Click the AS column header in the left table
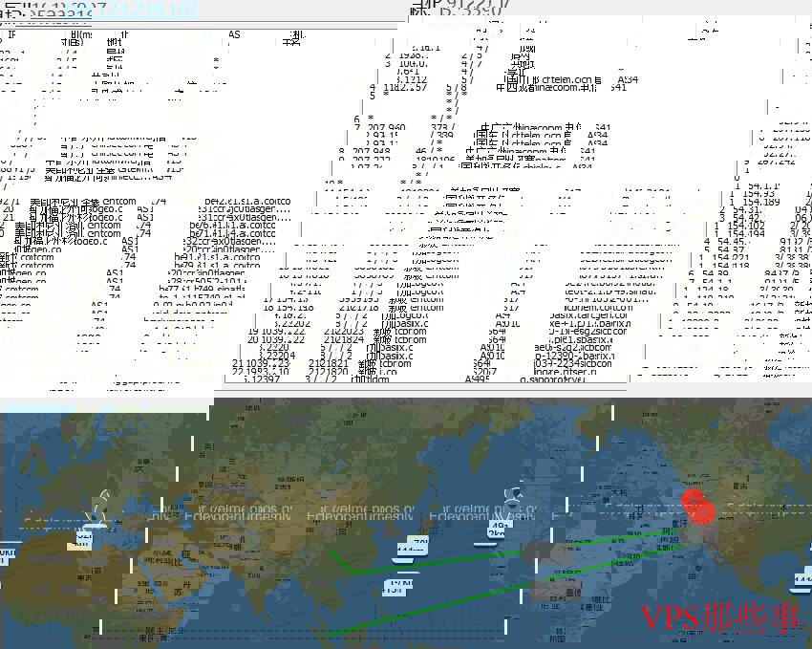 coord(235,35)
